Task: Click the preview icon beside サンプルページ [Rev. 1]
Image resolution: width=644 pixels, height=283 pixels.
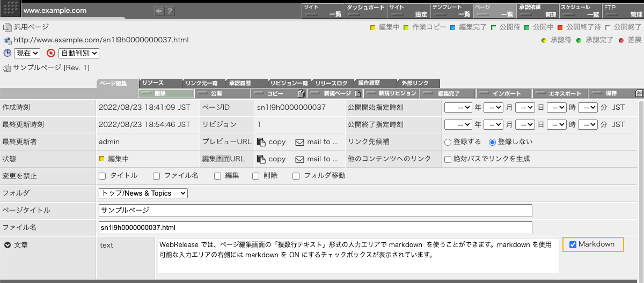Action: [7, 68]
